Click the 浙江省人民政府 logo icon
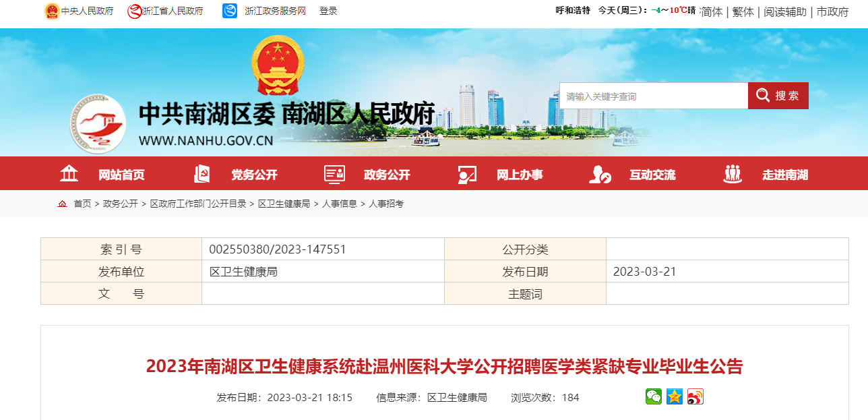Viewport: 868px width, 420px height. pyautogui.click(x=134, y=11)
